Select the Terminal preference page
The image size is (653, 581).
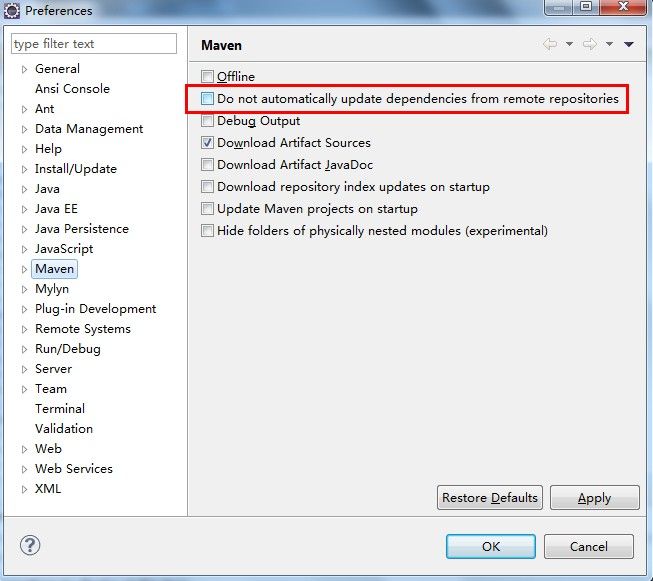(60, 409)
